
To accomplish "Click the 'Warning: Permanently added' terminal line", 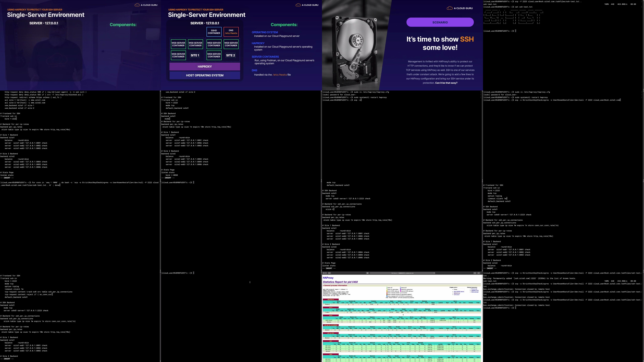I will click(529, 278).
